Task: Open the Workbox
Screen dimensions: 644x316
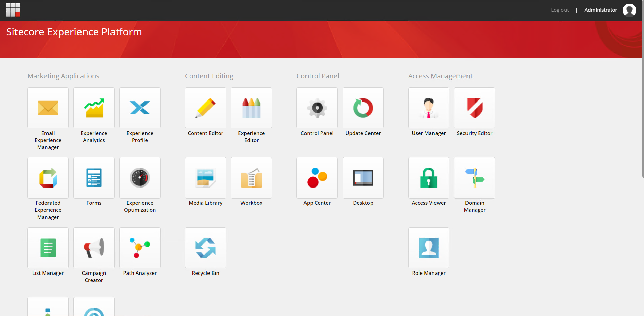Action: click(x=251, y=178)
